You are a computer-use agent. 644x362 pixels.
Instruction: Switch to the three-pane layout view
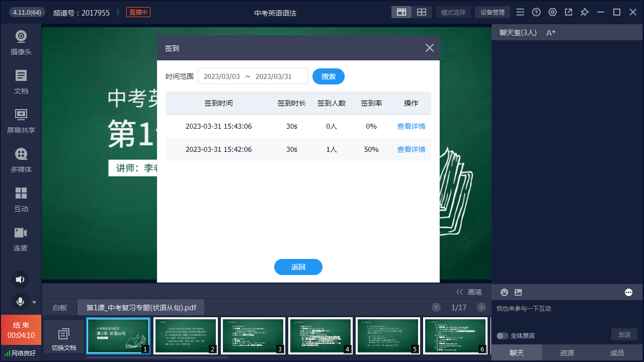coord(401,13)
